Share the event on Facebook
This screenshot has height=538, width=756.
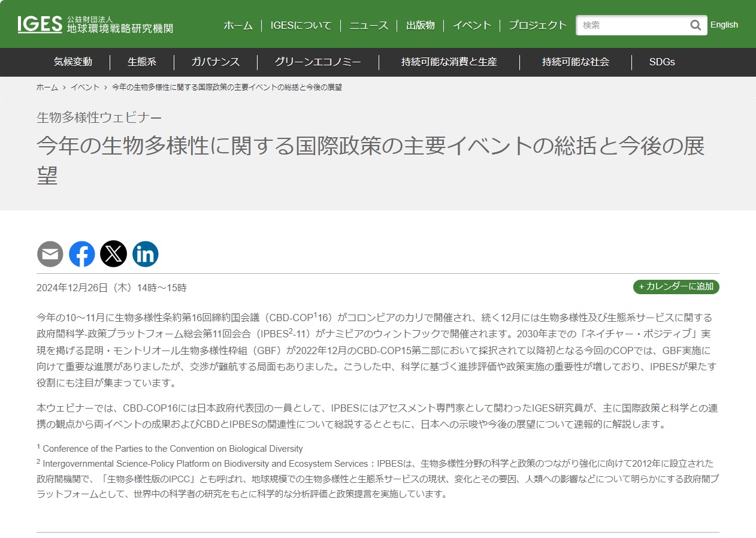tap(82, 254)
